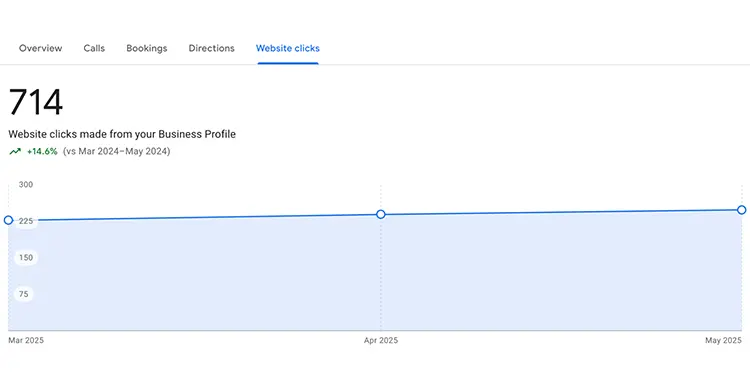
Task: Select the May 2025 data point
Action: tap(741, 210)
